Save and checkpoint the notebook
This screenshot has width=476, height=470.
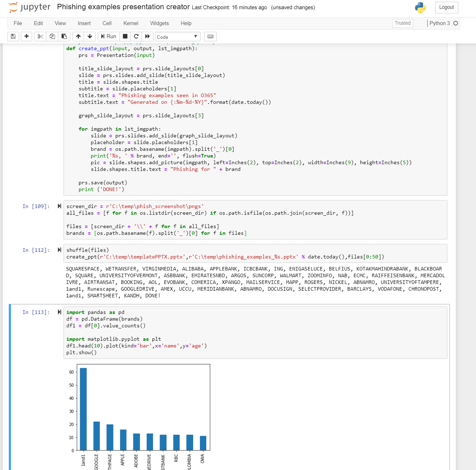pos(13,36)
